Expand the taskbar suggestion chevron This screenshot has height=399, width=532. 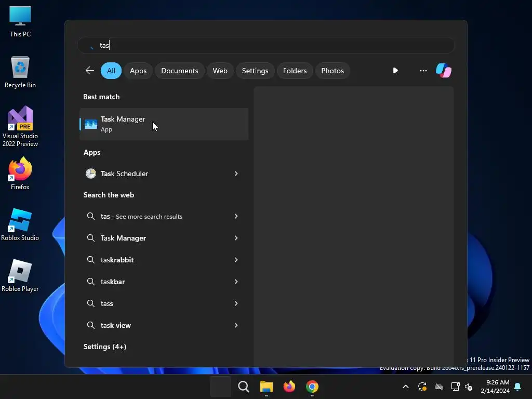(236, 282)
